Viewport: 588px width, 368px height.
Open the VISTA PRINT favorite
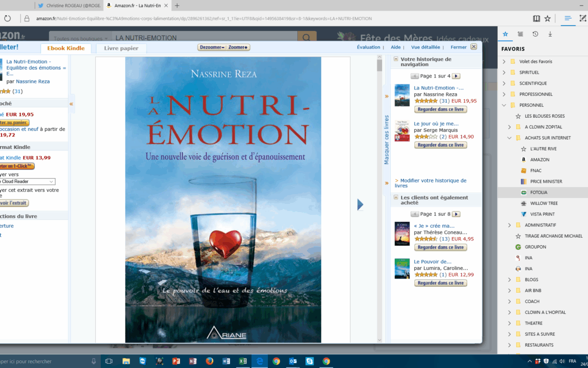(x=542, y=214)
